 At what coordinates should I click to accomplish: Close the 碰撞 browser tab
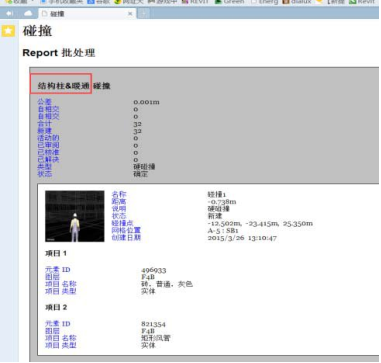pyautogui.click(x=130, y=14)
